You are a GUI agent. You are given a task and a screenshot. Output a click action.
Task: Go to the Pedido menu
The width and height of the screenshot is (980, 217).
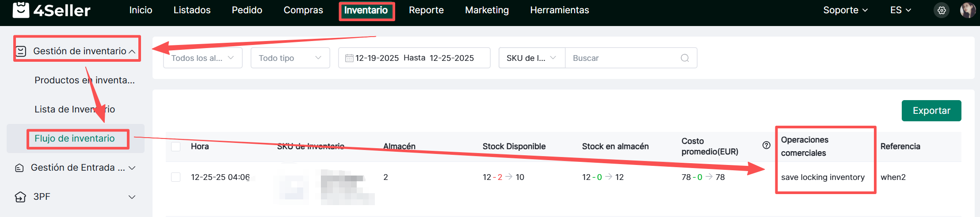pyautogui.click(x=247, y=10)
